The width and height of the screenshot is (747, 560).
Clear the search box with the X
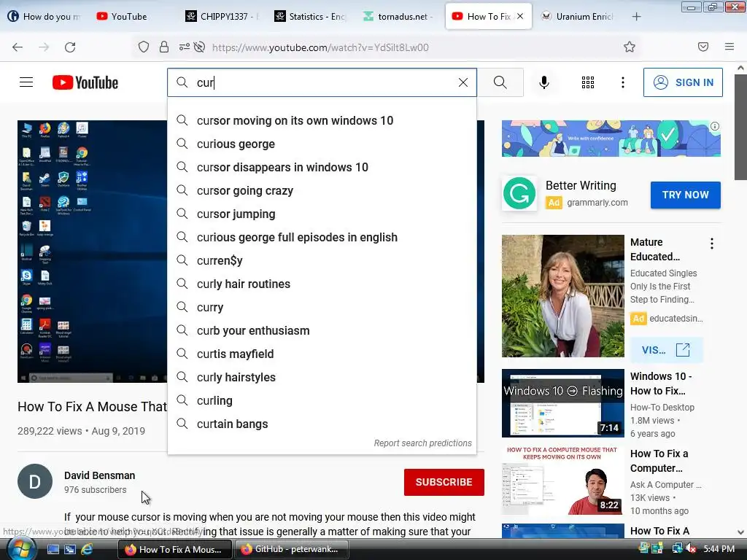tap(462, 82)
